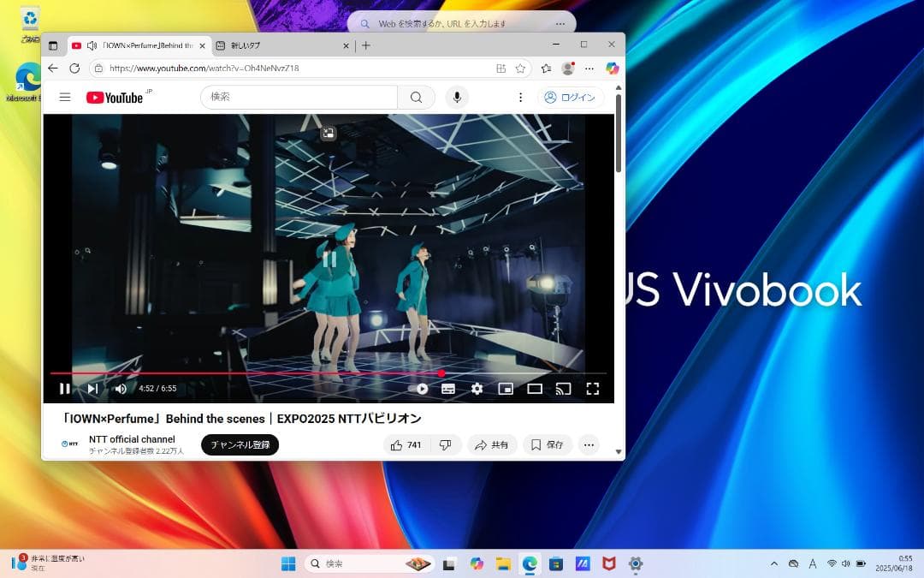Open the more options menu under the video
The image size is (924, 578).
(x=589, y=444)
